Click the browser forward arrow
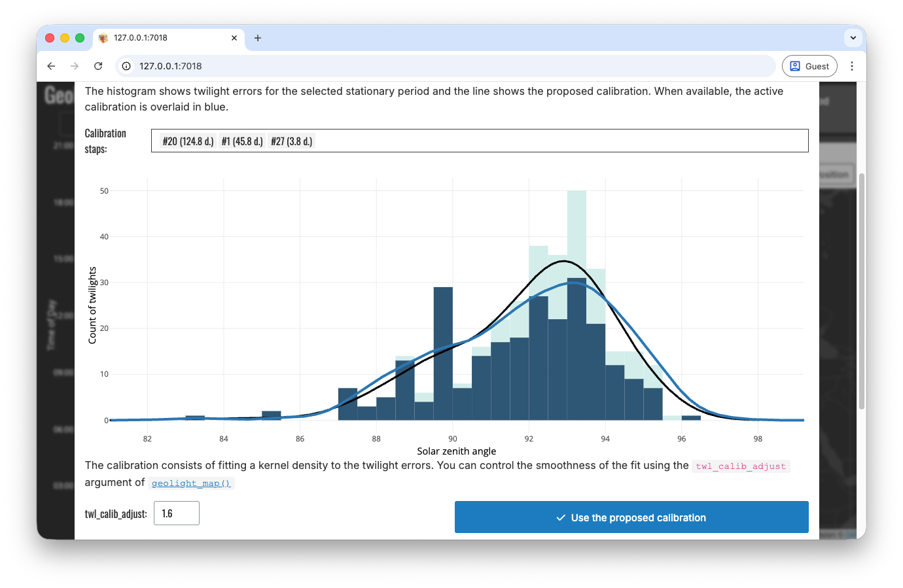The width and height of the screenshot is (903, 588). coord(75,66)
